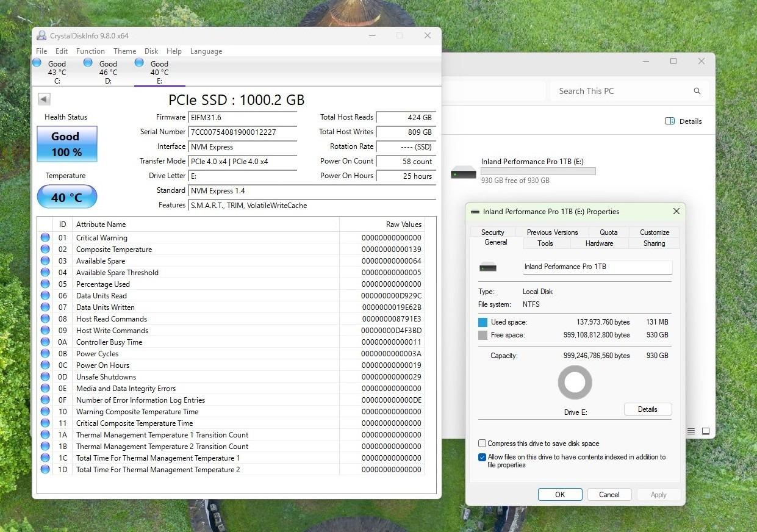Select the Host Read Commands row
Screen dimensions: 757x532
232,319
